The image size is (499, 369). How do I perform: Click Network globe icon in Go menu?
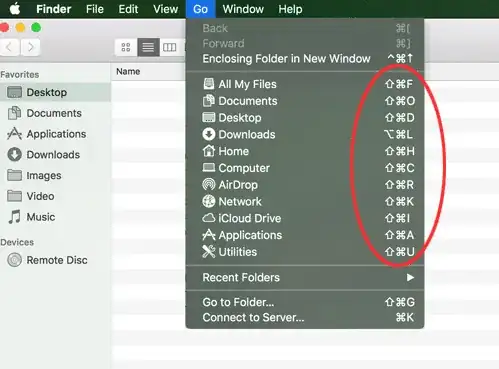tap(209, 201)
